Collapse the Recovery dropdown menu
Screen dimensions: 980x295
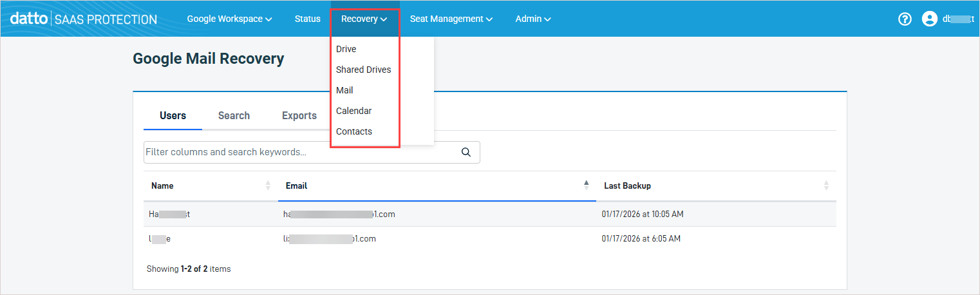(x=364, y=19)
